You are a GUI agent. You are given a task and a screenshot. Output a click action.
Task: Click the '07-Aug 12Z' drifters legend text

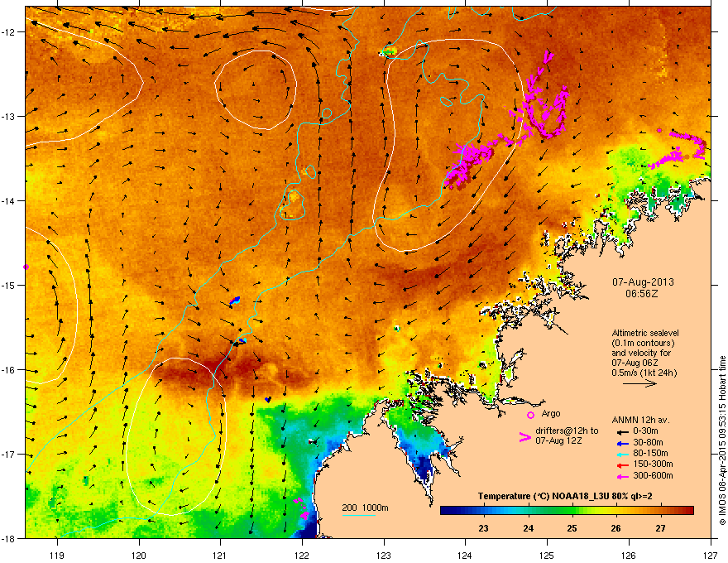pyautogui.click(x=558, y=440)
